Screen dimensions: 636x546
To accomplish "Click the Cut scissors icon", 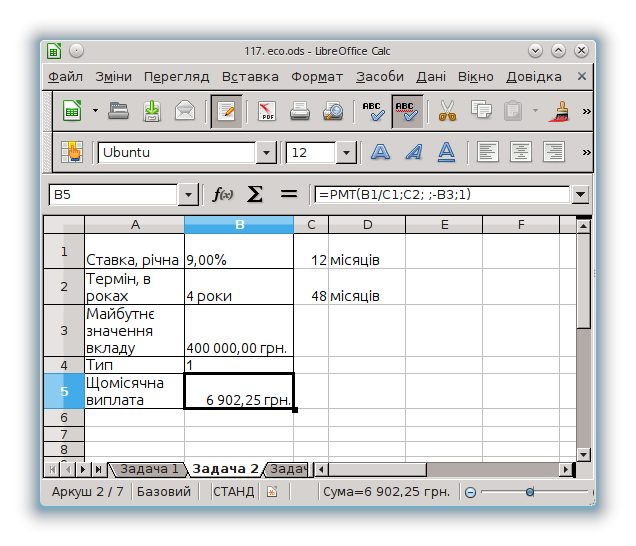I will pyautogui.click(x=447, y=111).
